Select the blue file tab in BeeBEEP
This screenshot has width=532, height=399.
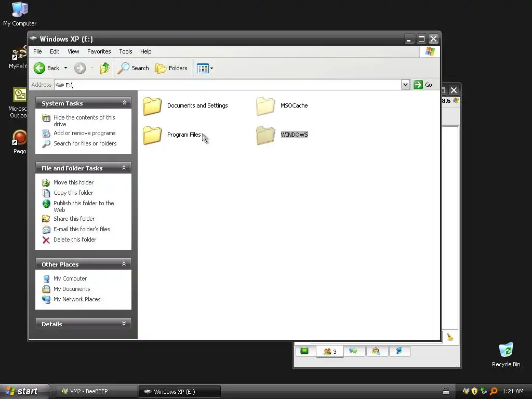point(399,351)
